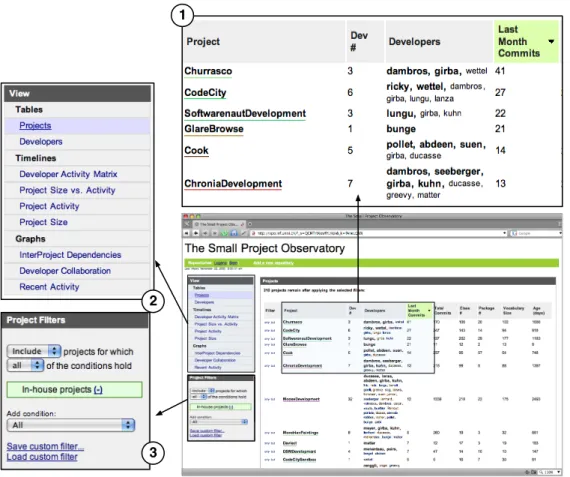570x477 pixels.
Task: Open Churrasco project in the enlarged table
Action: (208, 71)
